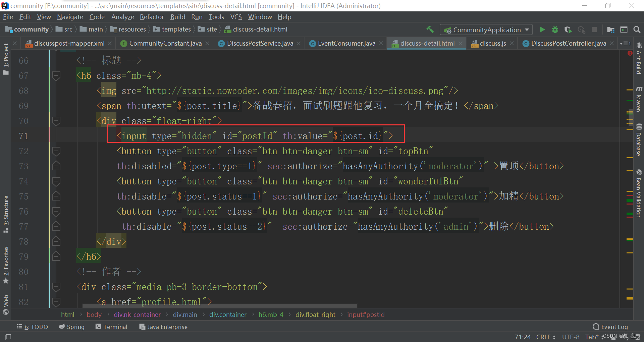
Task: Open the Web tool window
Action: click(6, 305)
